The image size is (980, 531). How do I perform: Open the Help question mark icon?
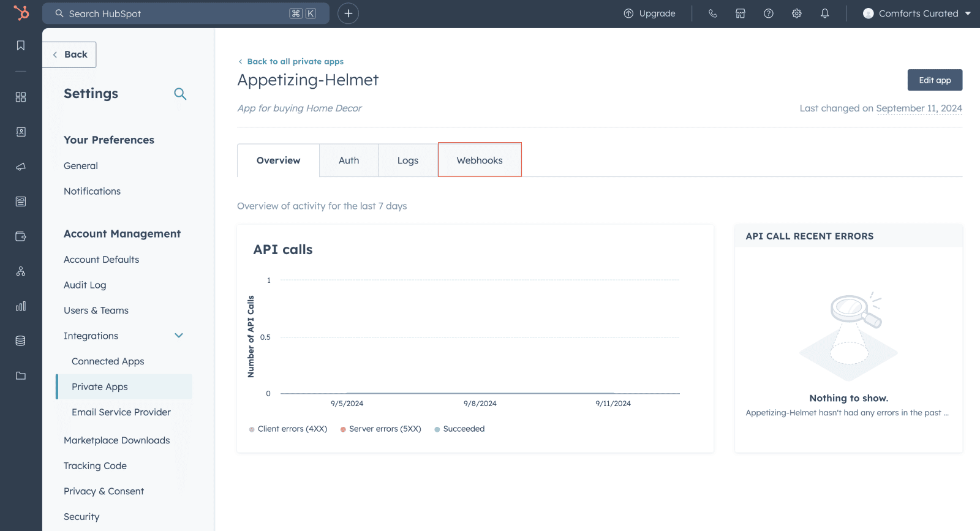(769, 13)
